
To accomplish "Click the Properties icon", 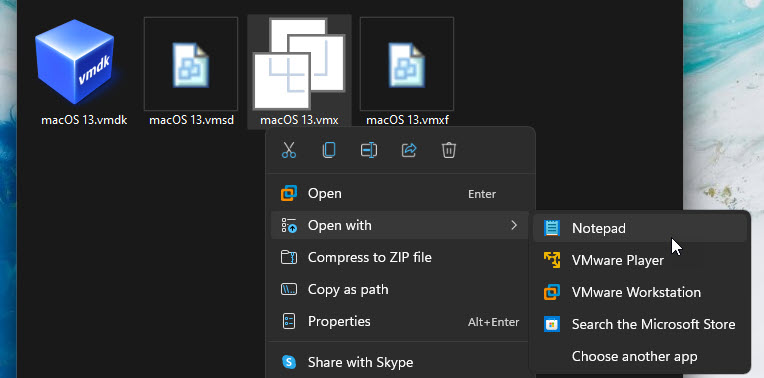I will (289, 321).
